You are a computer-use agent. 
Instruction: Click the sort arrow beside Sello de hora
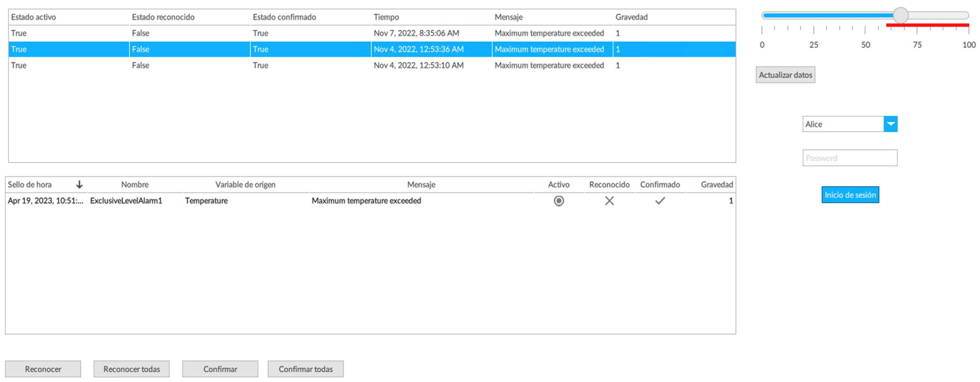(x=79, y=184)
